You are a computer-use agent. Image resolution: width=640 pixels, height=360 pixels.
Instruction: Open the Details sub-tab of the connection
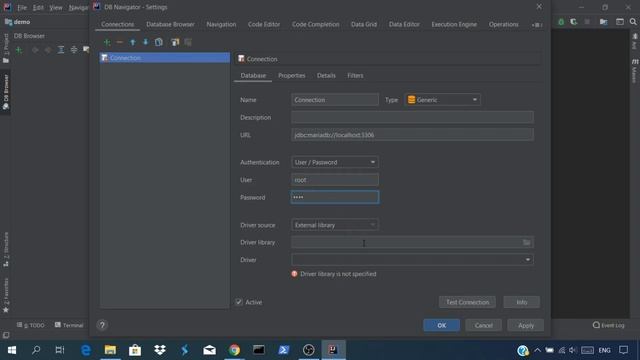pyautogui.click(x=326, y=76)
